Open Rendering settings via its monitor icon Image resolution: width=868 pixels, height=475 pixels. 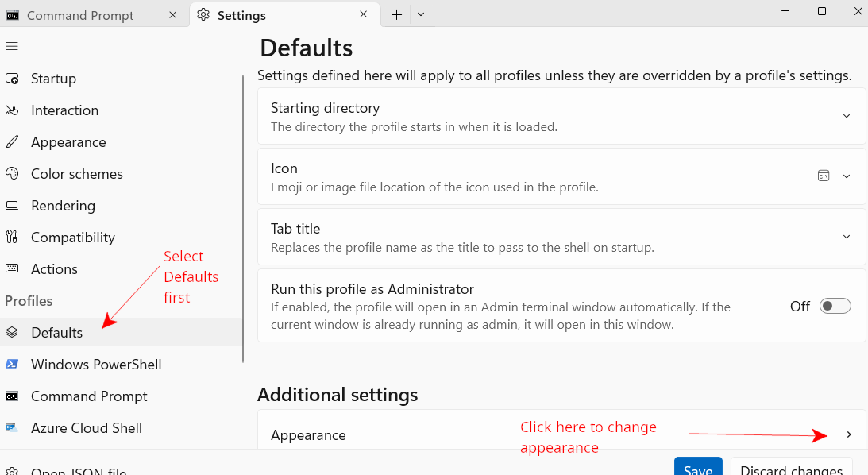[x=12, y=205]
